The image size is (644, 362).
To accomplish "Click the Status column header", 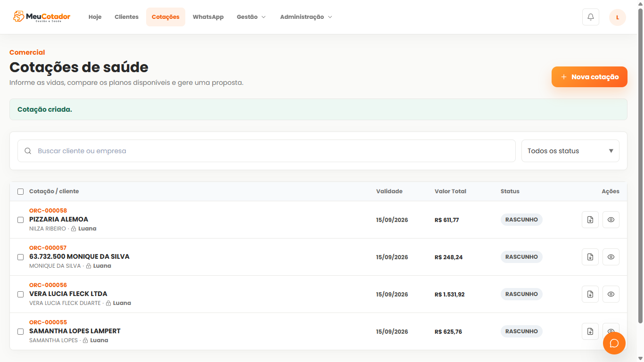I will tap(510, 191).
